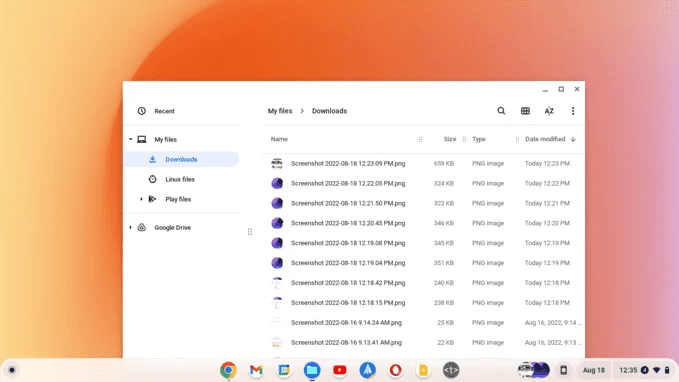This screenshot has width=679, height=382.
Task: Open the search icon in Files toolbar
Action: tap(501, 111)
